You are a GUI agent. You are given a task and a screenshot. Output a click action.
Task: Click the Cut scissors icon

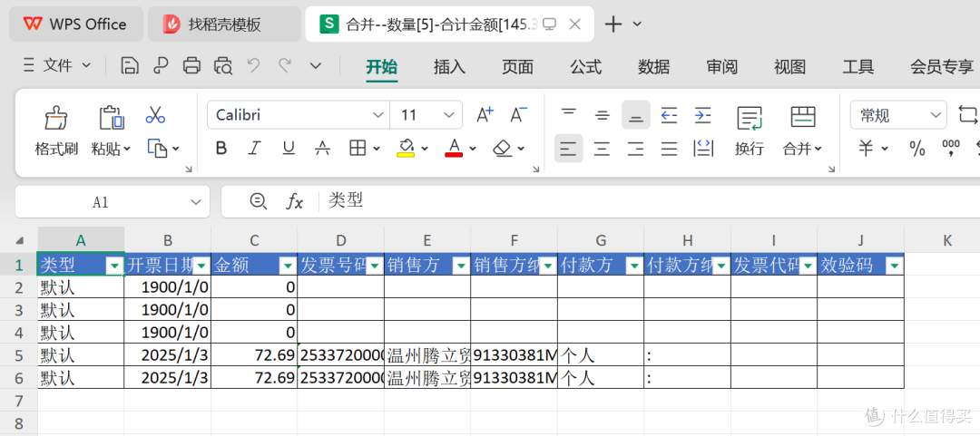[x=155, y=115]
